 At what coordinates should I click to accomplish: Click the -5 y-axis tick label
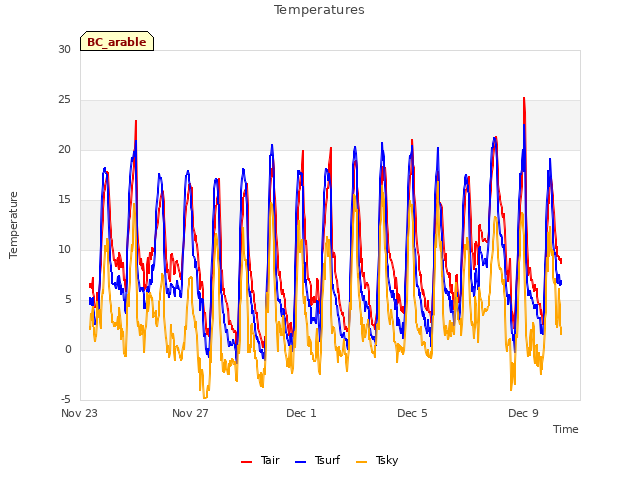[66, 400]
